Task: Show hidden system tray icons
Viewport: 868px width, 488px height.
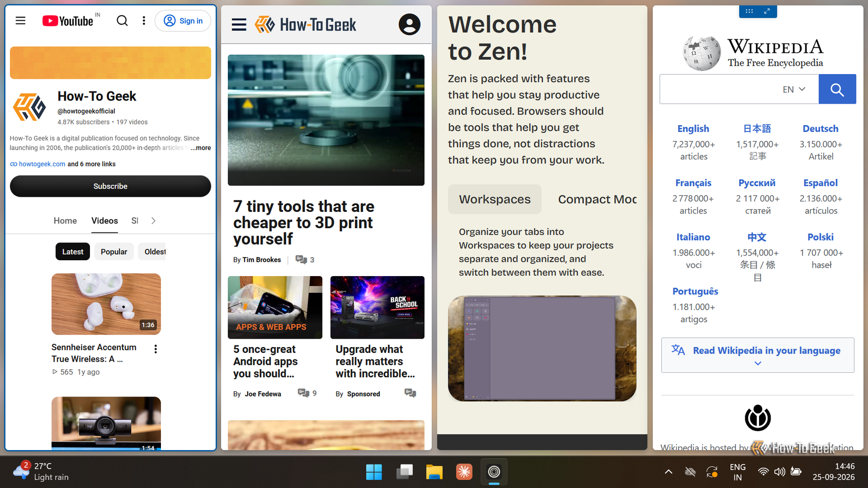Action: 669,472
